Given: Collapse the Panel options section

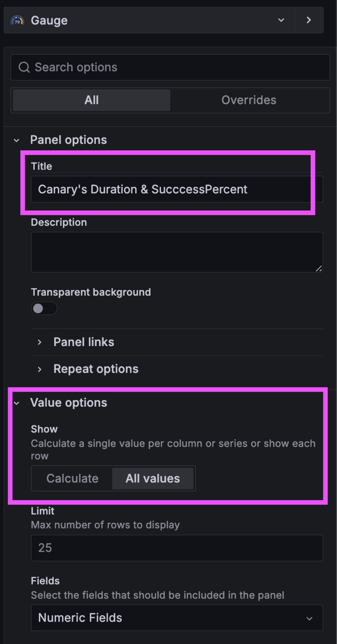Looking at the screenshot, I should pos(17,140).
